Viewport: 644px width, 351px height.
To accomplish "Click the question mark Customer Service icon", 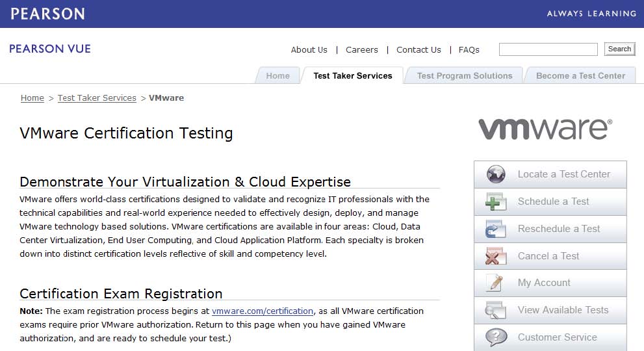I will click(496, 337).
